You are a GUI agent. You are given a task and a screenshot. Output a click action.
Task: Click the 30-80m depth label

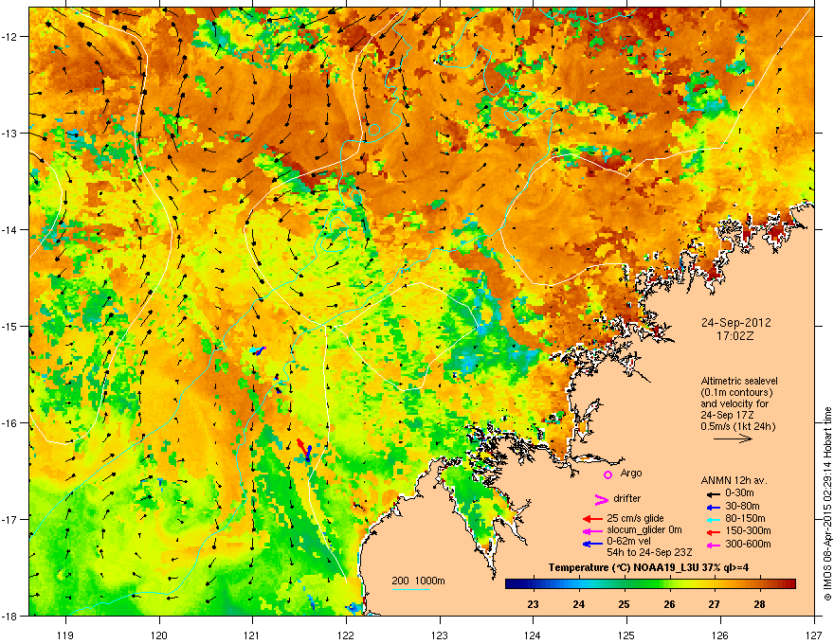click(x=742, y=507)
